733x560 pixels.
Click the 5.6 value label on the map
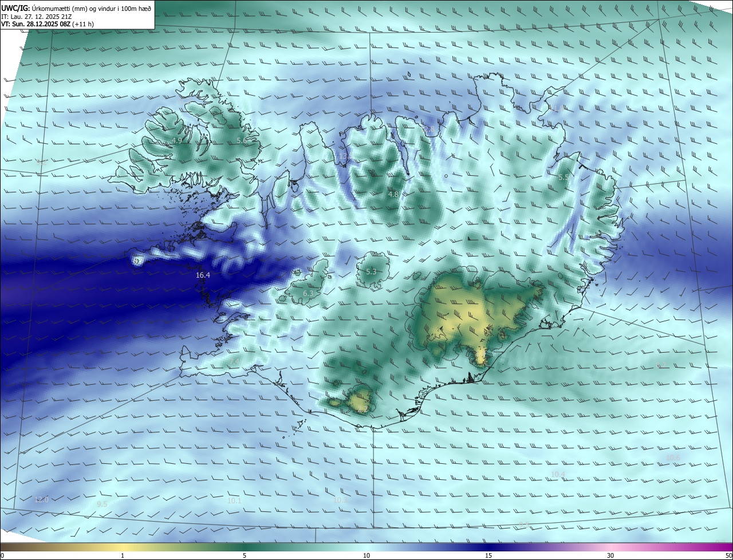[x=241, y=141]
